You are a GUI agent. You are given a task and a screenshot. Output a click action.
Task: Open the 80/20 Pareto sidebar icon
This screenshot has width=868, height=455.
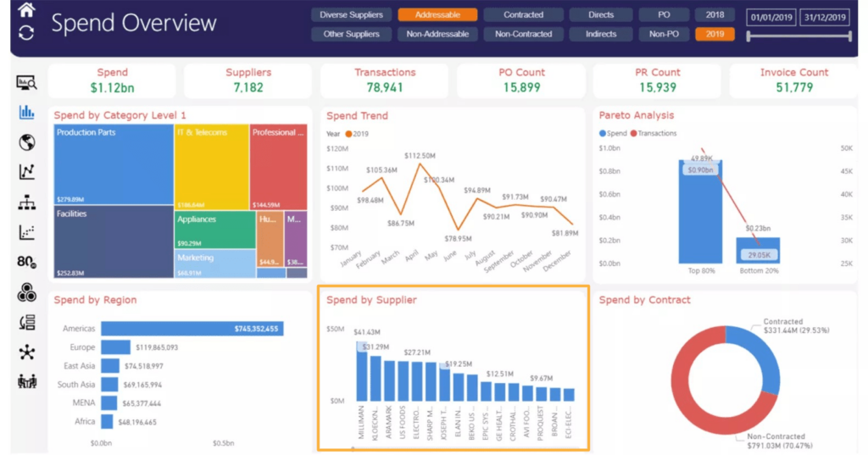tap(26, 262)
